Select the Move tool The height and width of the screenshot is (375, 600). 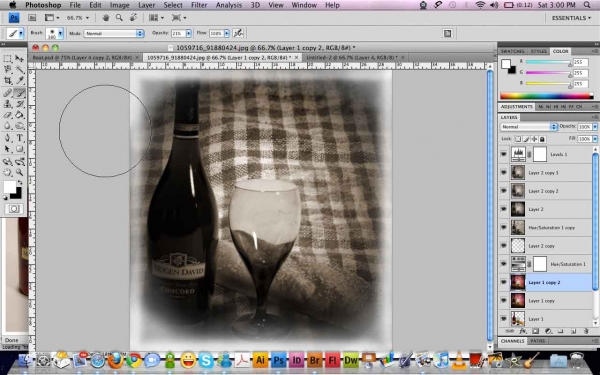pyautogui.click(x=20, y=59)
